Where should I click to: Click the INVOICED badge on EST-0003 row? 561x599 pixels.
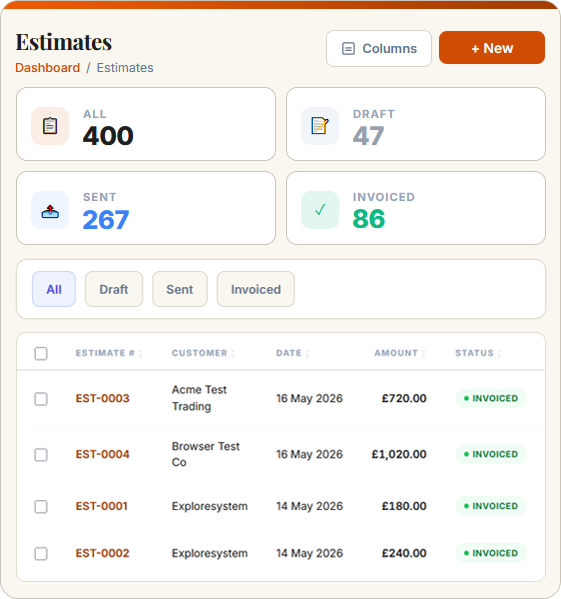491,398
